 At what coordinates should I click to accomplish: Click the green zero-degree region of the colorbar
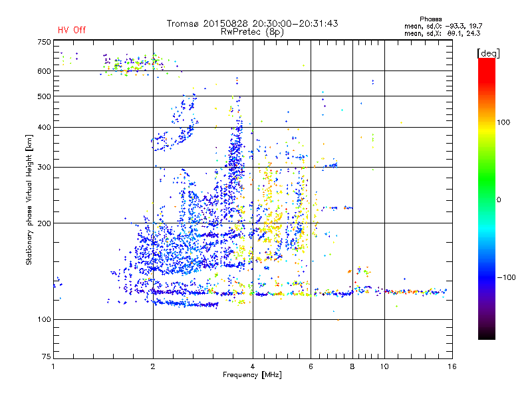(x=487, y=199)
